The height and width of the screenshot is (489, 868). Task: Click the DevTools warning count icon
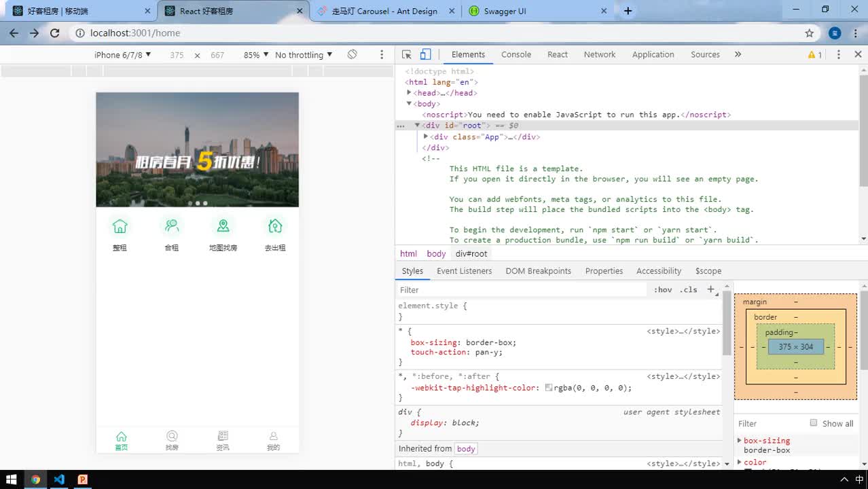[x=815, y=54]
